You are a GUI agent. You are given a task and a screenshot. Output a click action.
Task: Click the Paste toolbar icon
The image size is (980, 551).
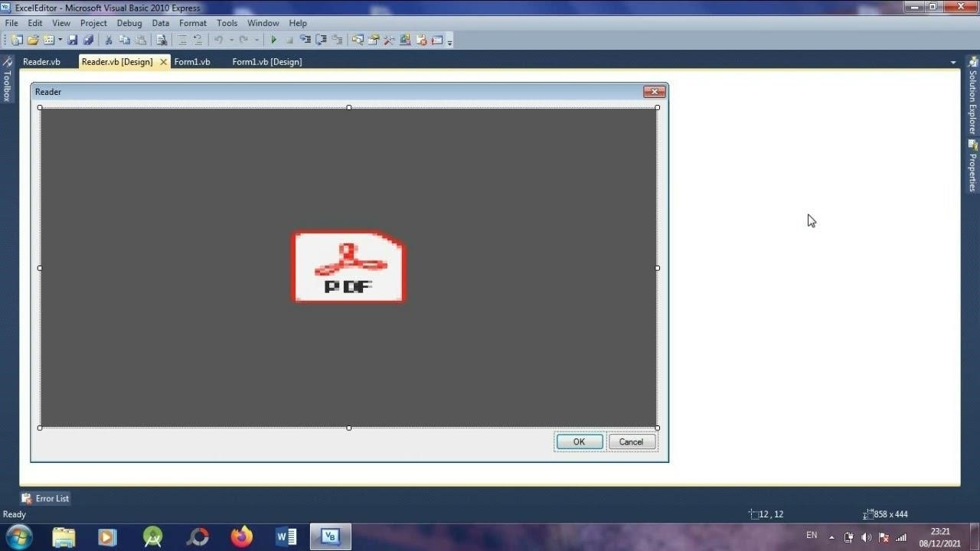click(141, 40)
